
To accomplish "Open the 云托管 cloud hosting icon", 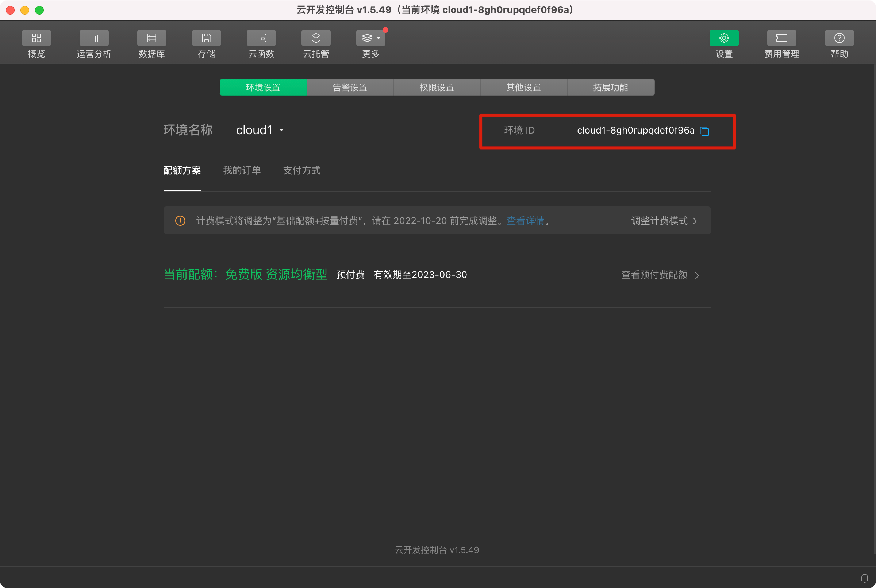I will 316,38.
